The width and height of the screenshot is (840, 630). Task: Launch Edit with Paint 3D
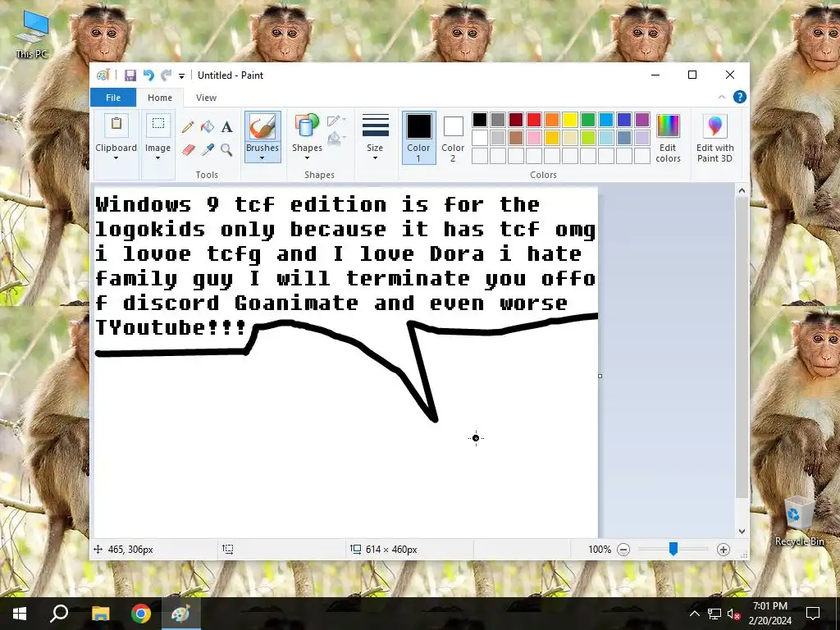714,138
